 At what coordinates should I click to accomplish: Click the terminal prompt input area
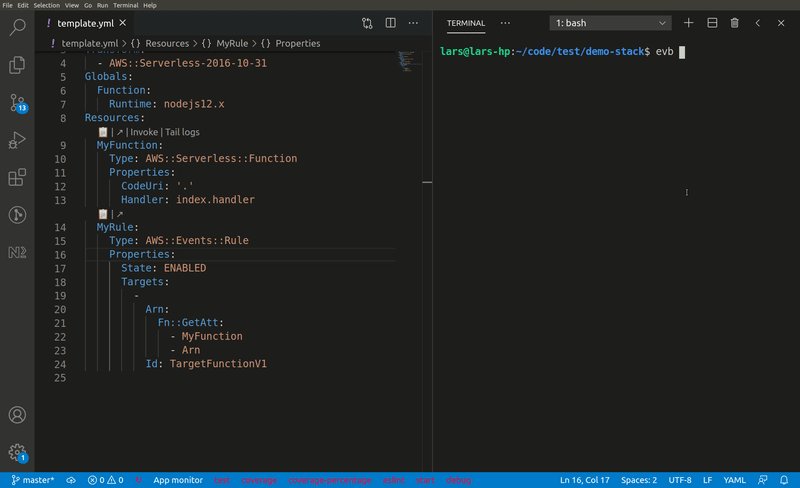pos(682,52)
